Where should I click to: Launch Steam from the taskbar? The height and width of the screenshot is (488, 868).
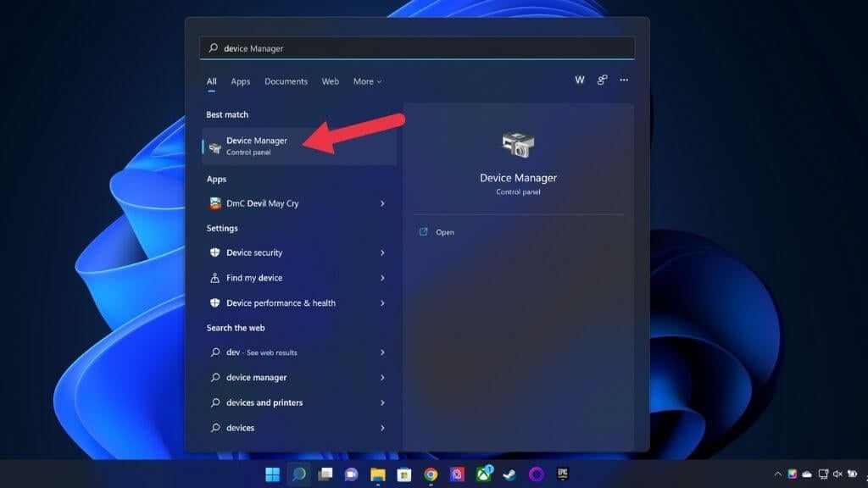click(x=509, y=474)
